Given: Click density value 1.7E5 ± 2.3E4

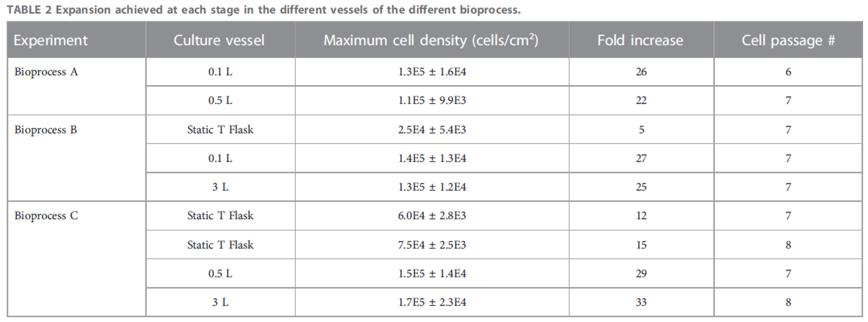Looking at the screenshot, I should (x=432, y=302).
